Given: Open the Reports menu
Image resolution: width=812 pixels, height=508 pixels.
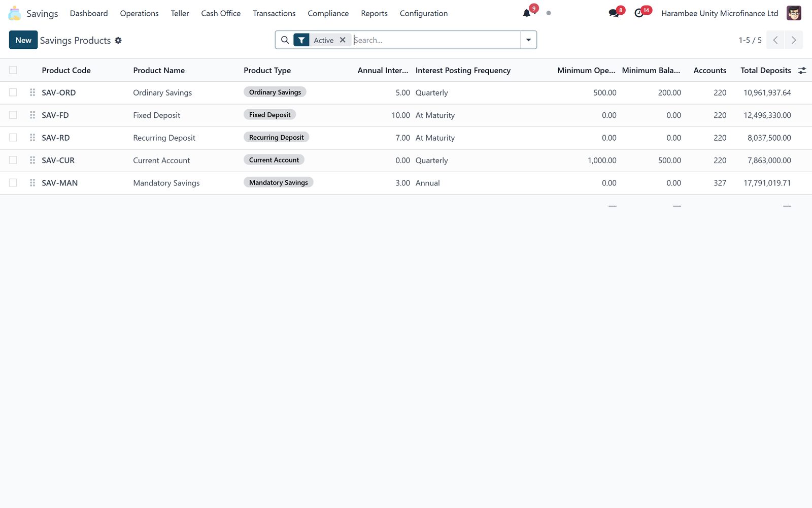Looking at the screenshot, I should (374, 13).
